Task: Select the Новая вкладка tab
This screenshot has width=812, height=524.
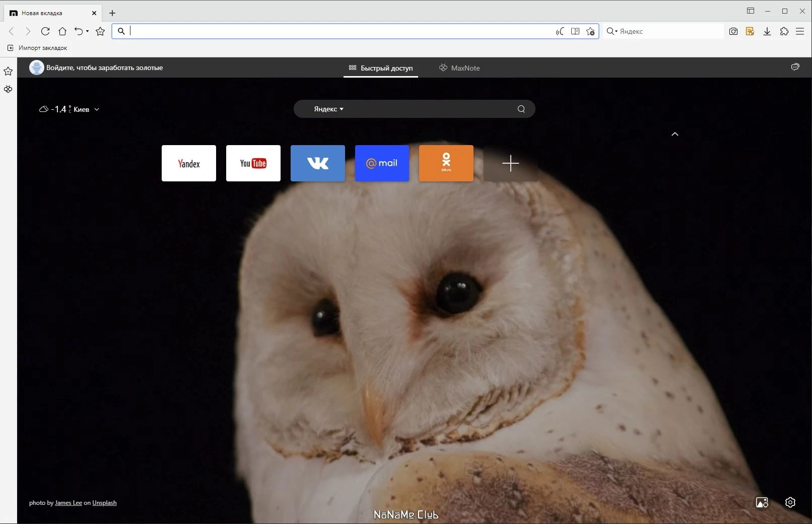Action: pos(52,13)
